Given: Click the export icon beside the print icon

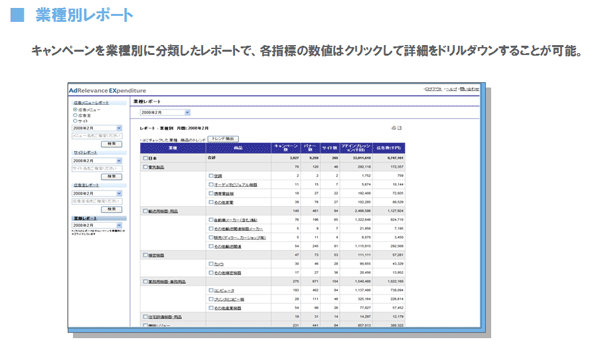Looking at the screenshot, I should coord(399,128).
